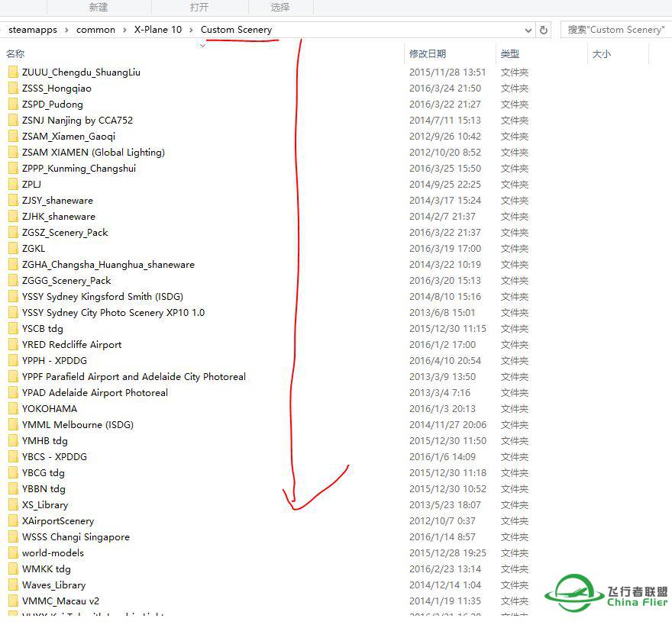Select the XS_Library folder name

tap(45, 505)
